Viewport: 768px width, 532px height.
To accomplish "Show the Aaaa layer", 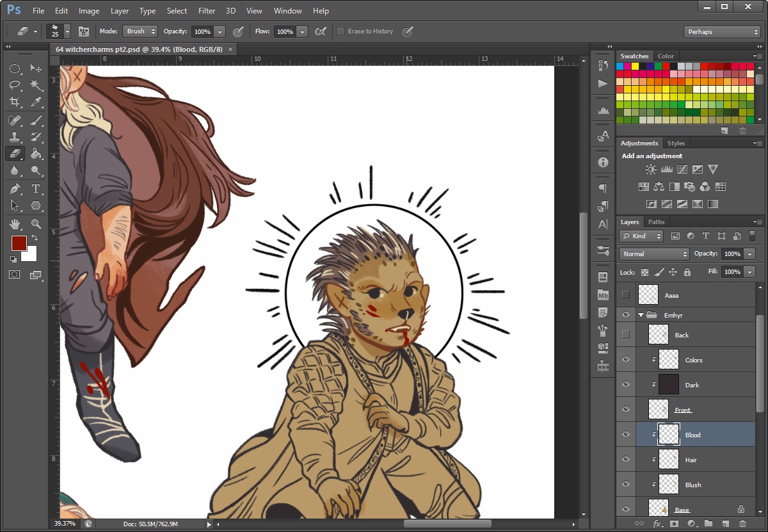I will (626, 295).
